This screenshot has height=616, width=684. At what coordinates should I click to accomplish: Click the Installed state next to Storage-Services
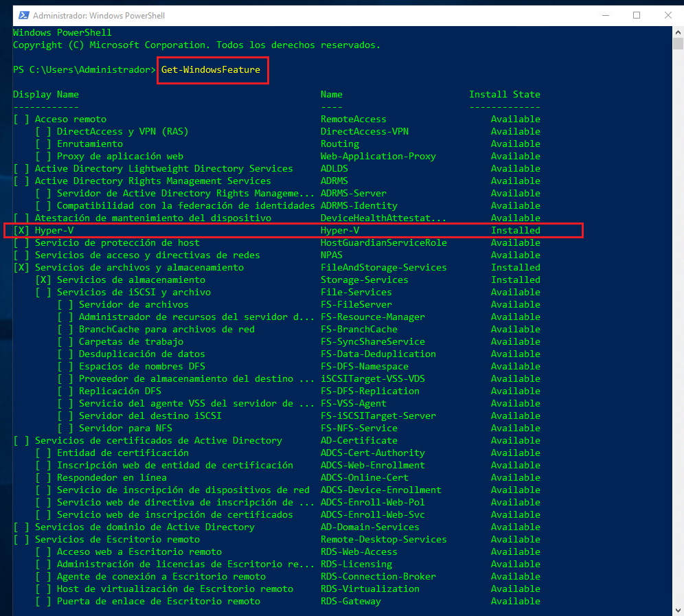coord(515,280)
